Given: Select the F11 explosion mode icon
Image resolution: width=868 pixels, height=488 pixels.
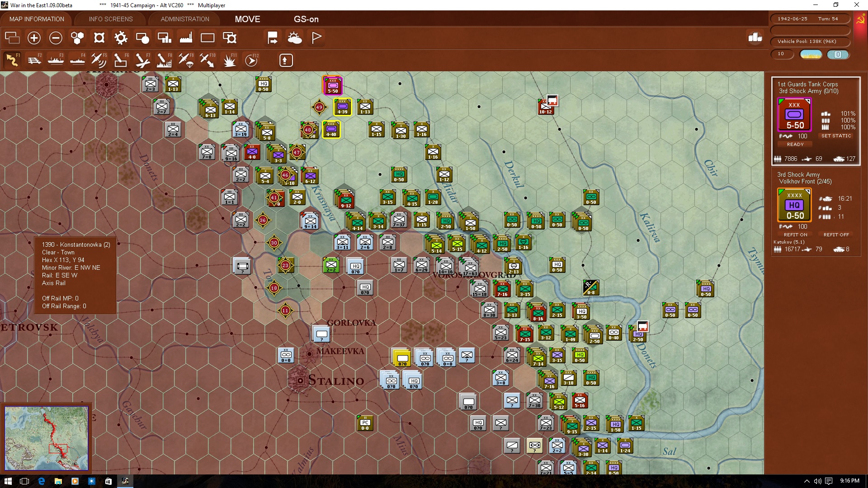Looking at the screenshot, I should click(230, 60).
